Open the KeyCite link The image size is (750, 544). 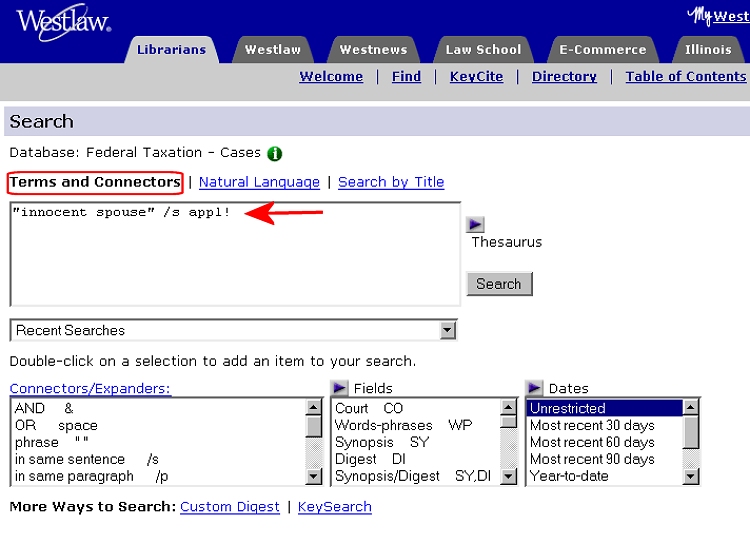coord(476,77)
